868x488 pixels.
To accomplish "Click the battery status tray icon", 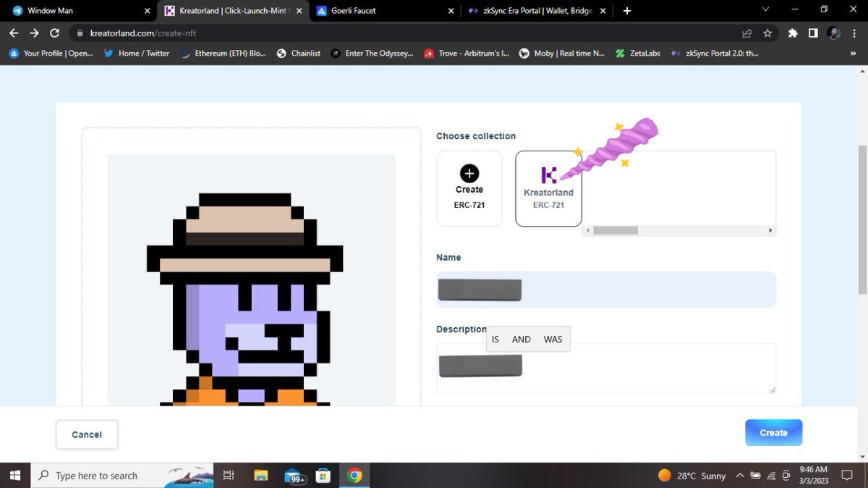I will click(756, 476).
